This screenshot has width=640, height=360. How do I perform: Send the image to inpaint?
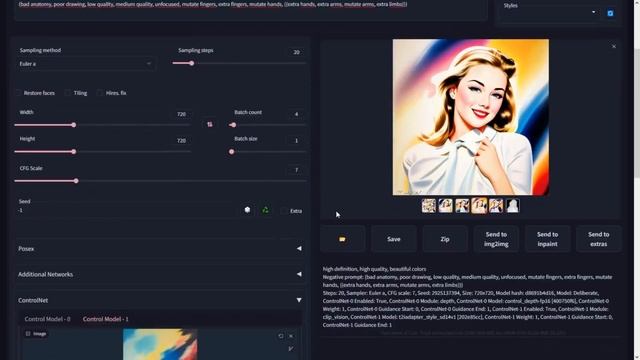(547, 239)
